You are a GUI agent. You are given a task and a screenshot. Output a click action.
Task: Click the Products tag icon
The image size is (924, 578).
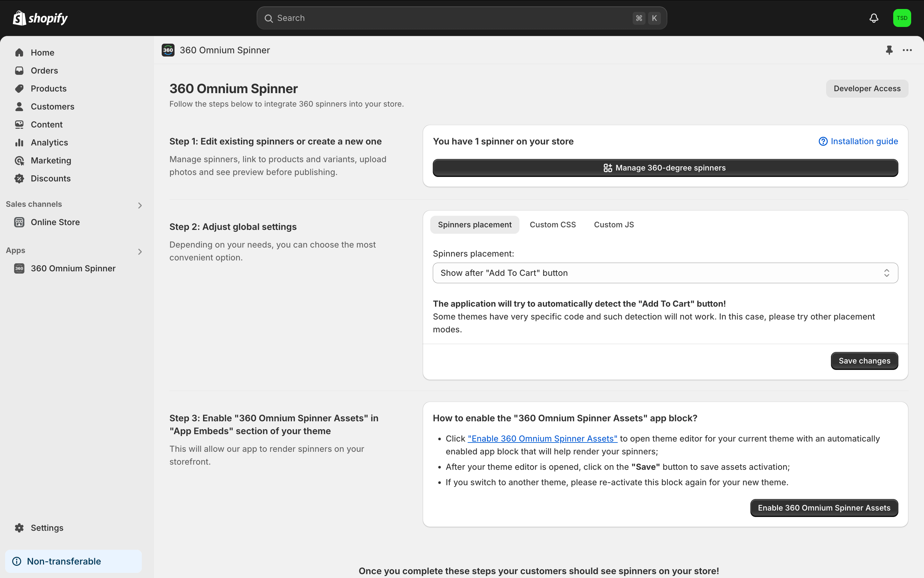tap(19, 88)
